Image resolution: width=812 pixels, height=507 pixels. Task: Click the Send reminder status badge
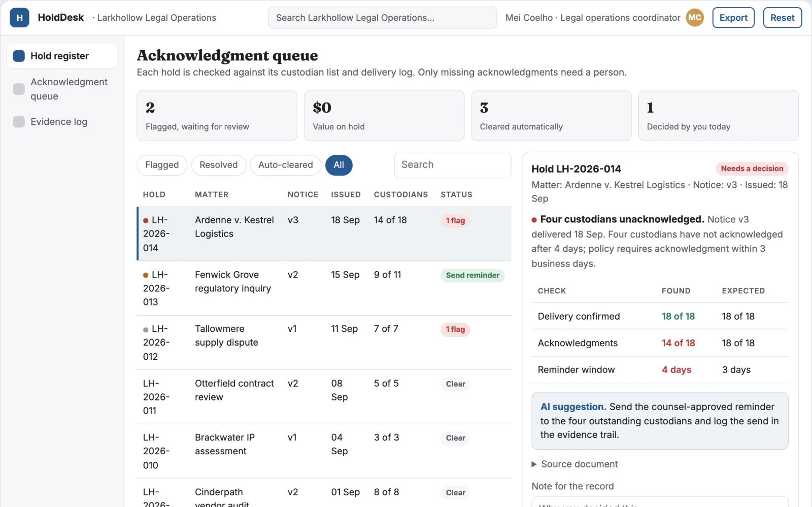472,275
